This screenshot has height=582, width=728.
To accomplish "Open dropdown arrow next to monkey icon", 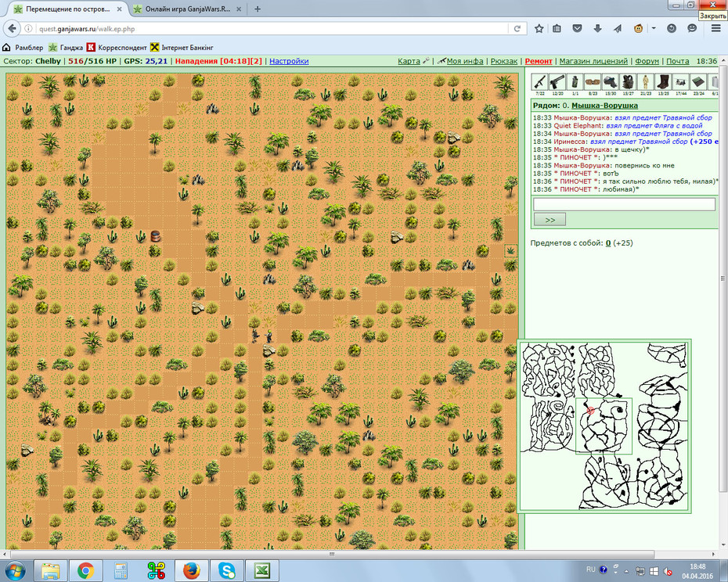I will (654, 29).
